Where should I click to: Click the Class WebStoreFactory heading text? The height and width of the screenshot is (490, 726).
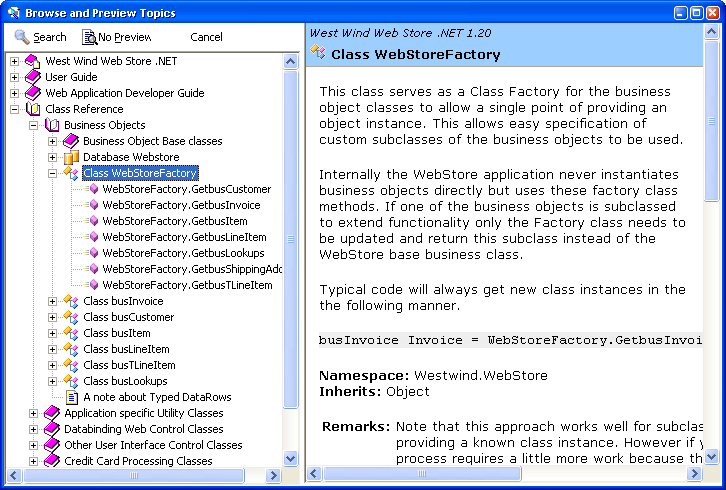pos(416,55)
